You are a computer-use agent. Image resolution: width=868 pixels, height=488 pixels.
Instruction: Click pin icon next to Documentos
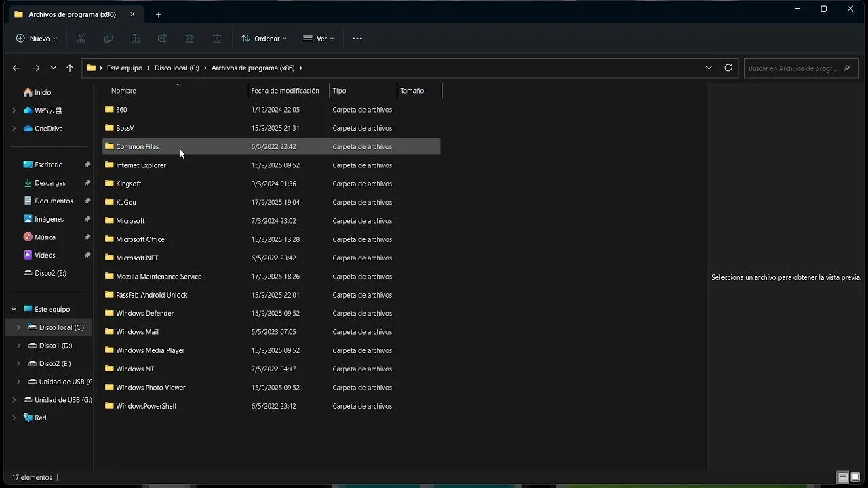point(87,201)
